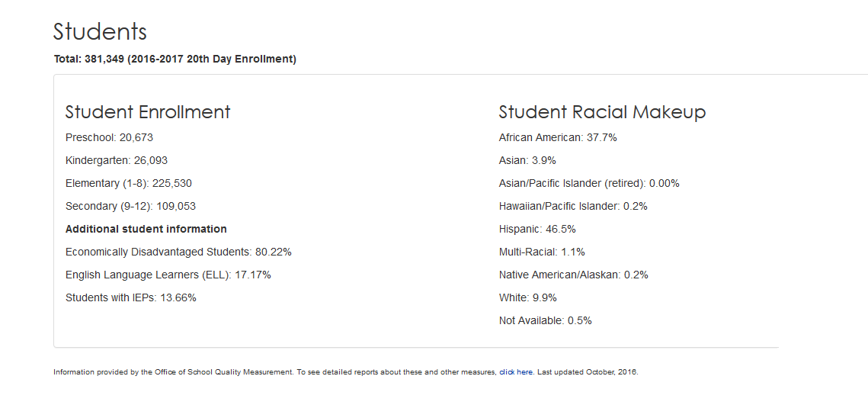Select the Students with IEPs line

pyautogui.click(x=130, y=297)
